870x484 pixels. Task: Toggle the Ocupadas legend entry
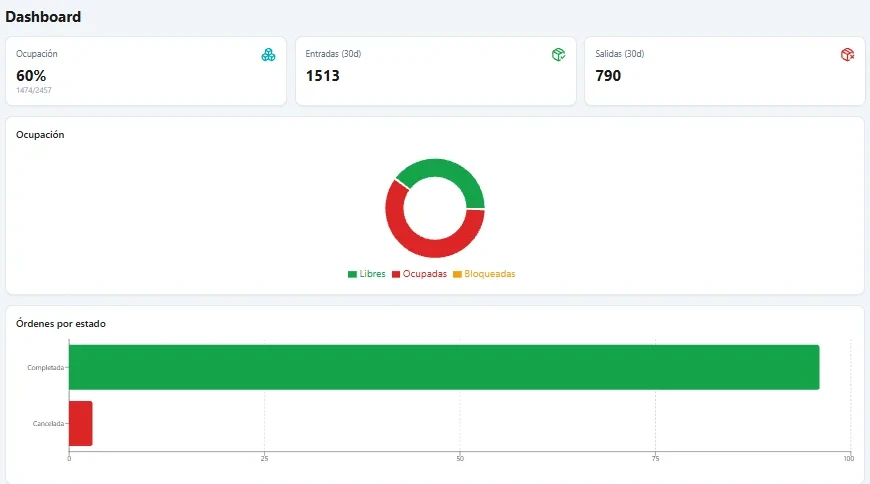click(419, 274)
